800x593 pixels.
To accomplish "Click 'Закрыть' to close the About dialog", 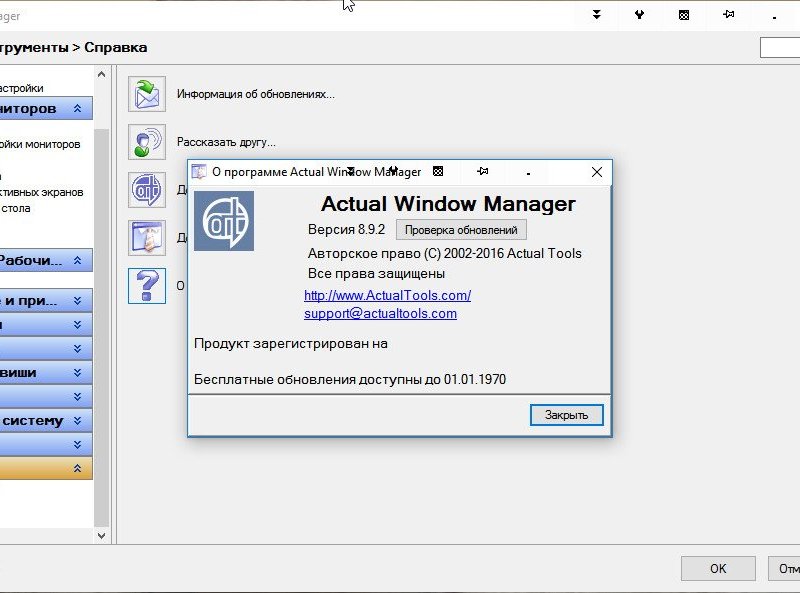I will tap(566, 415).
